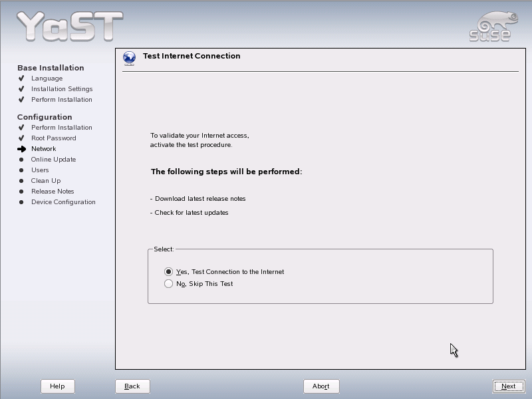The width and height of the screenshot is (532, 399).
Task: Click the Users step
Action: [x=40, y=170]
